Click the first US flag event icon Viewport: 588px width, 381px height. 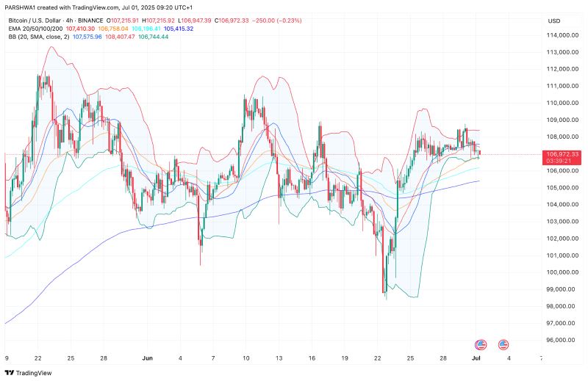click(481, 344)
